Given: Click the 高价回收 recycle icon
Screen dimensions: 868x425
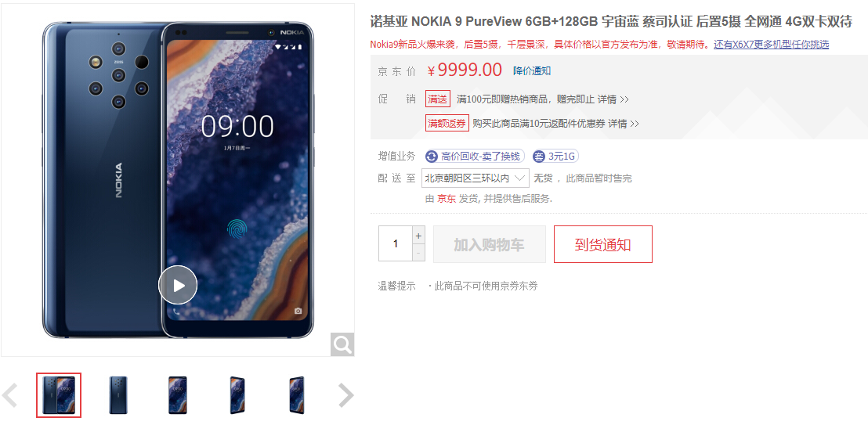Looking at the screenshot, I should (431, 157).
